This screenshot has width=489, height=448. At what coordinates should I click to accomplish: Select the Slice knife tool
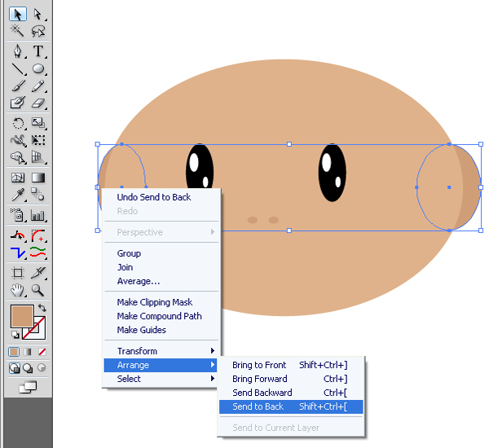pyautogui.click(x=37, y=273)
